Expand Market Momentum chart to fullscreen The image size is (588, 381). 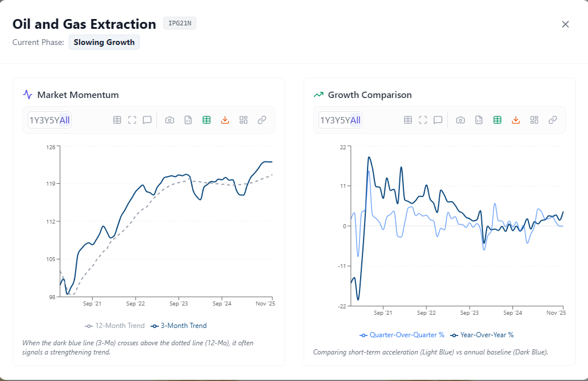coord(132,120)
